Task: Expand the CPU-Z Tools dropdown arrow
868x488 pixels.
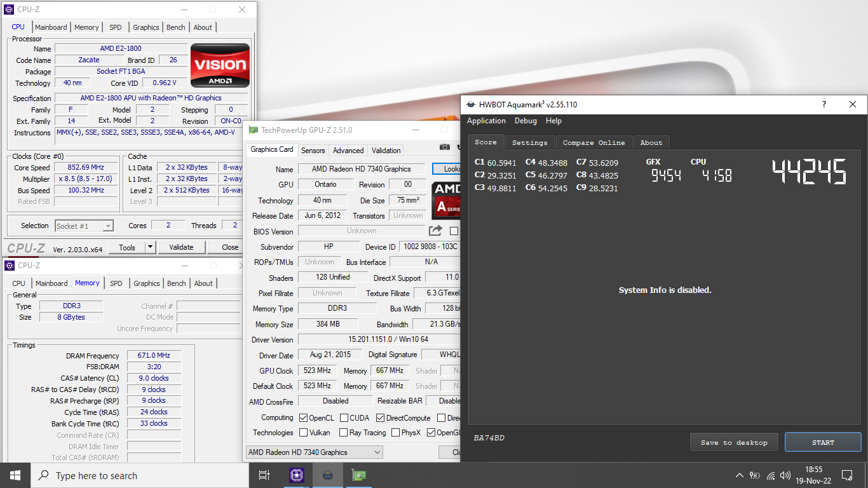Action: [150, 247]
